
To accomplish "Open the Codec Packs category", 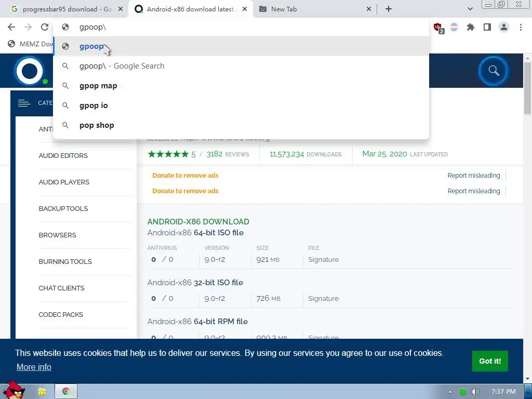I will point(61,314).
